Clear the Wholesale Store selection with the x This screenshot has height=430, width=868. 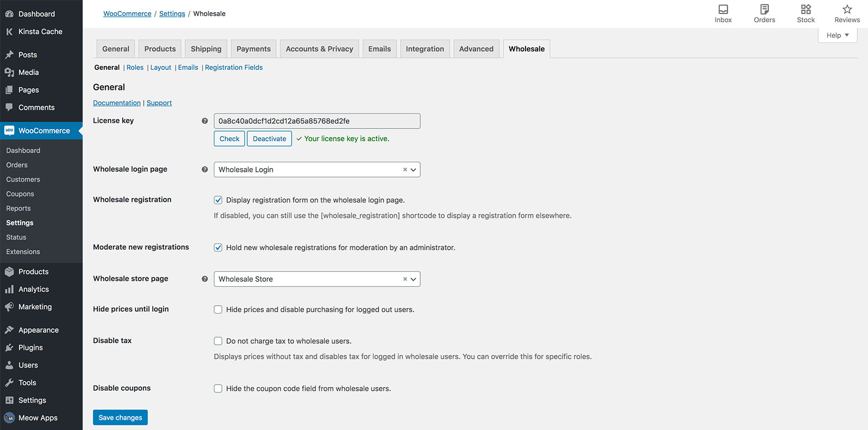[x=405, y=279]
